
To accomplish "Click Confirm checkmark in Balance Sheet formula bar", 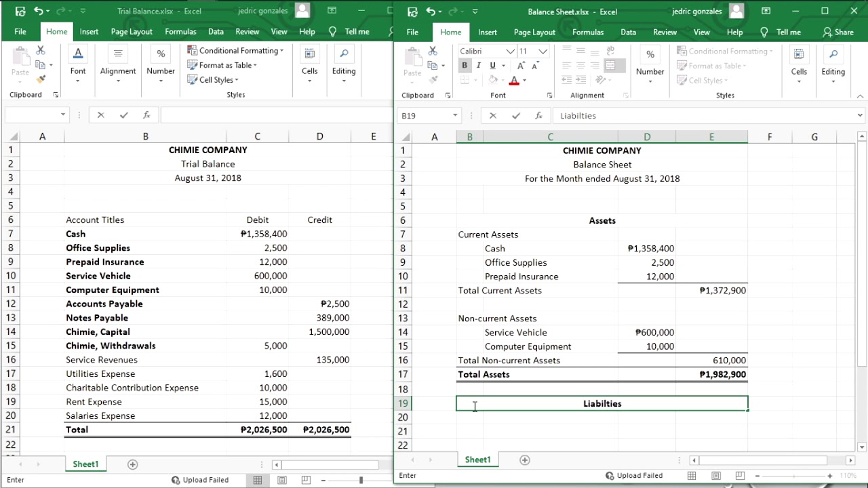I will [x=516, y=116].
